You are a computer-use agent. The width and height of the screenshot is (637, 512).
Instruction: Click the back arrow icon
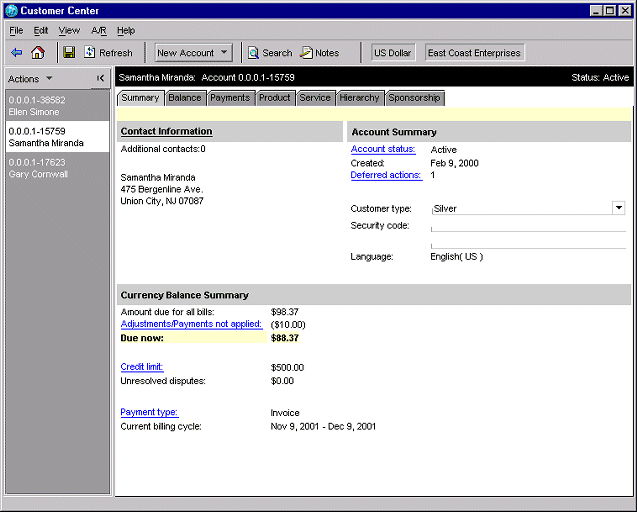[x=16, y=53]
